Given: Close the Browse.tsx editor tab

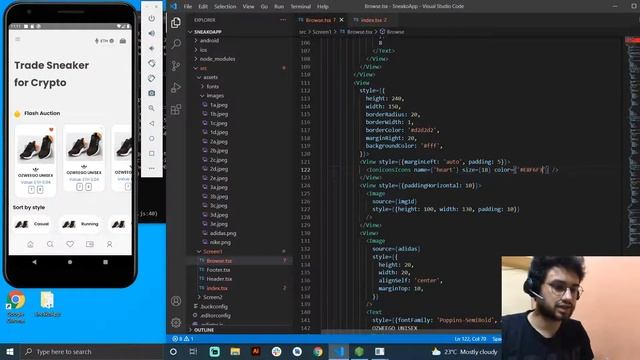Looking at the screenshot, I should tap(342, 20).
